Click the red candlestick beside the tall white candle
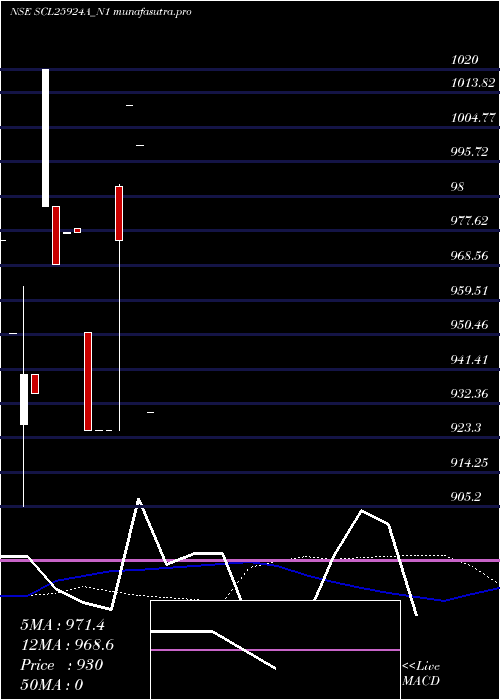 (x=56, y=235)
